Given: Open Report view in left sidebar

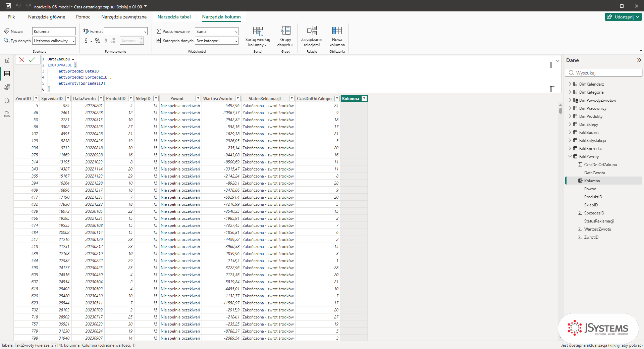Looking at the screenshot, I should pos(7,60).
